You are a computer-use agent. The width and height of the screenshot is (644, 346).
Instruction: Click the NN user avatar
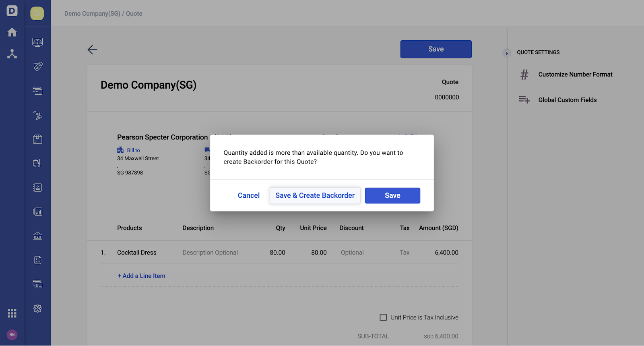point(12,335)
